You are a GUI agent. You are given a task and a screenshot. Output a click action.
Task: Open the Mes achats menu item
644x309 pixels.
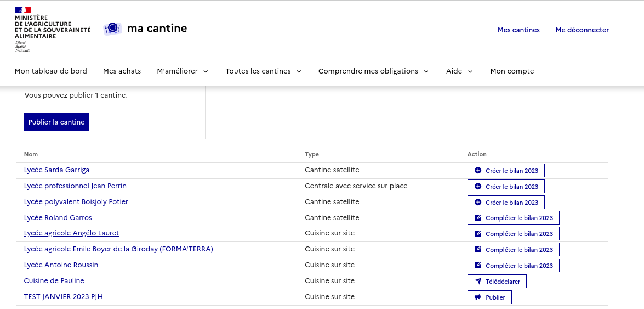coord(122,71)
